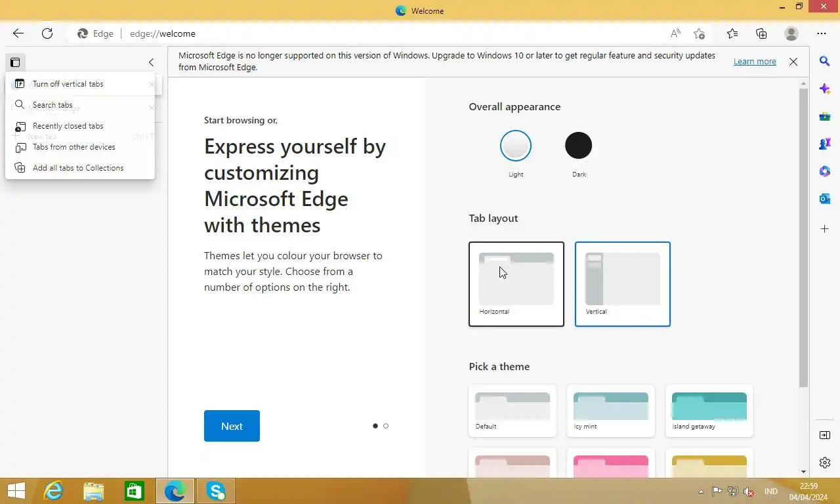Open the Games chess sidebar icon
The width and height of the screenshot is (840, 504).
point(825,144)
